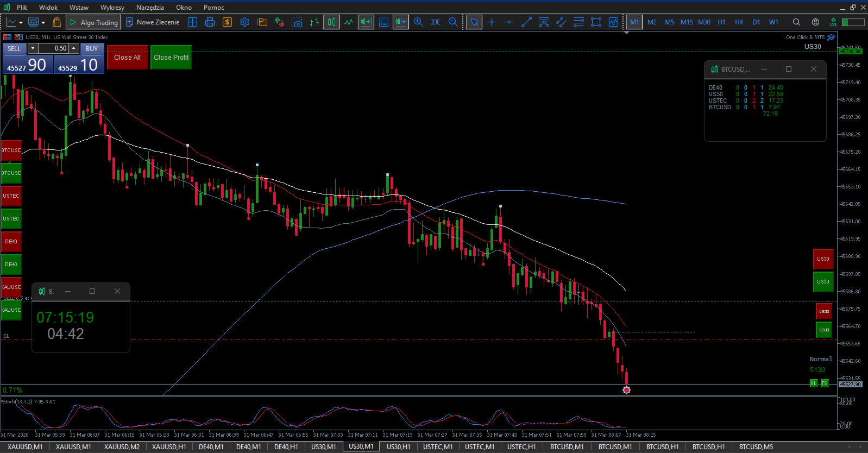Open the Market shopping bag icon
The width and height of the screenshot is (868, 453).
[x=56, y=22]
